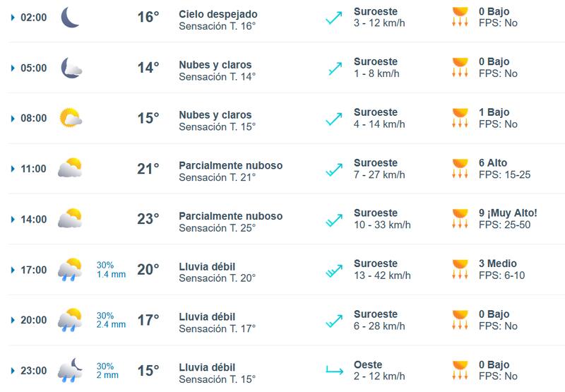Expand the 11:00 forecast details

pyautogui.click(x=13, y=169)
